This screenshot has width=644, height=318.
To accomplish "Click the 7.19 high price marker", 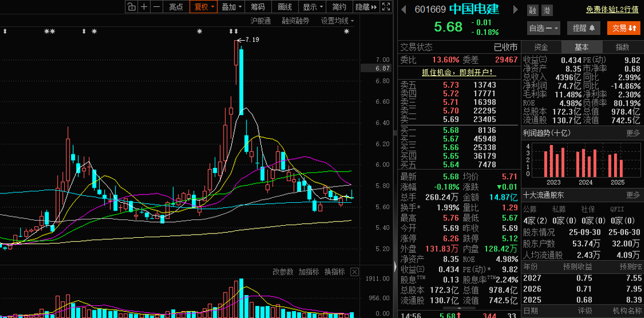I will tap(252, 40).
